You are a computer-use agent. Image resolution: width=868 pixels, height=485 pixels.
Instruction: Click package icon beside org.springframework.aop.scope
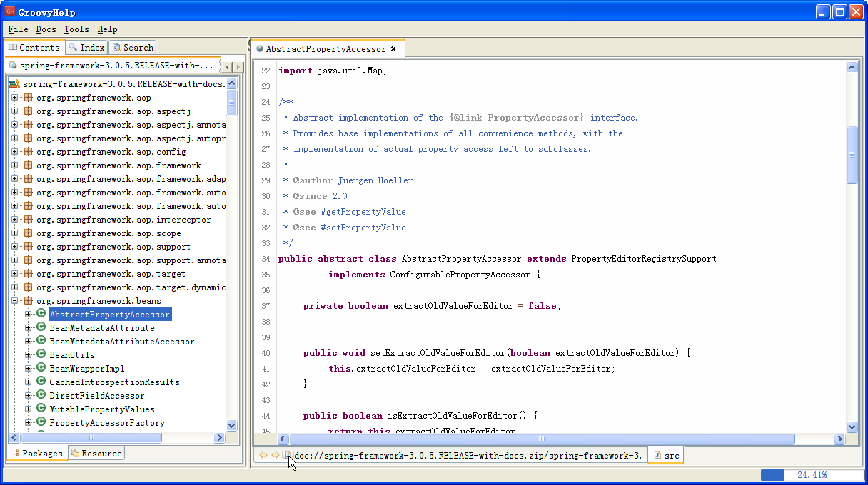[28, 233]
